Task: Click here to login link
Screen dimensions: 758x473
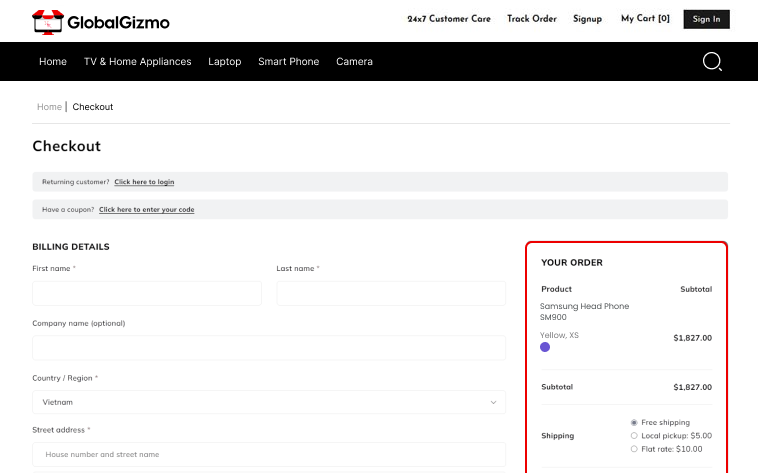Action: (144, 182)
